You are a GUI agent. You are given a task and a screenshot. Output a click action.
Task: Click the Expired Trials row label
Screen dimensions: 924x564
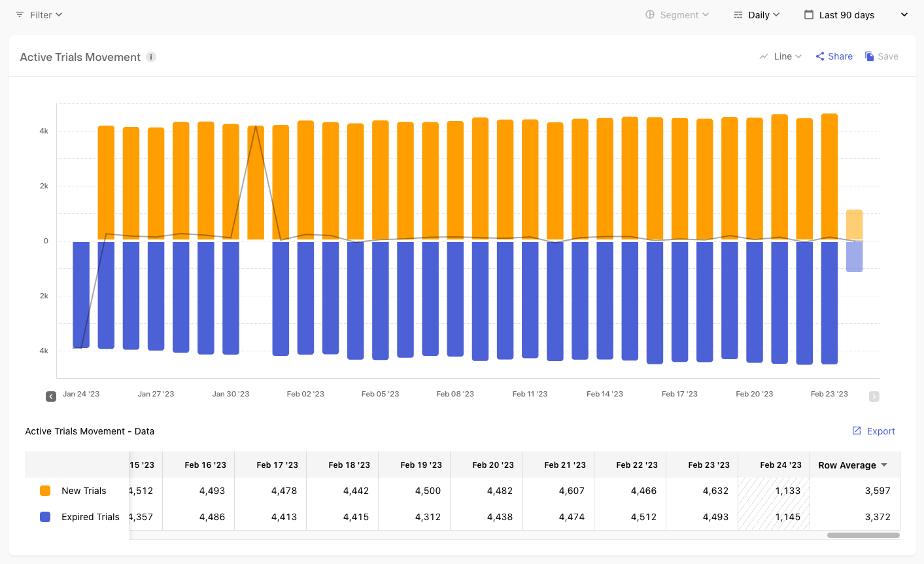(x=90, y=517)
